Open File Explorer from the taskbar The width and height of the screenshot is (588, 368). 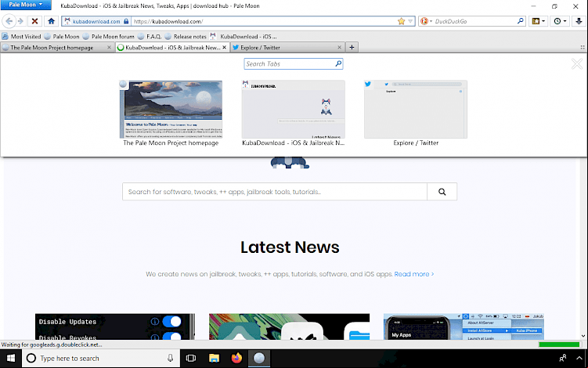[x=214, y=359]
